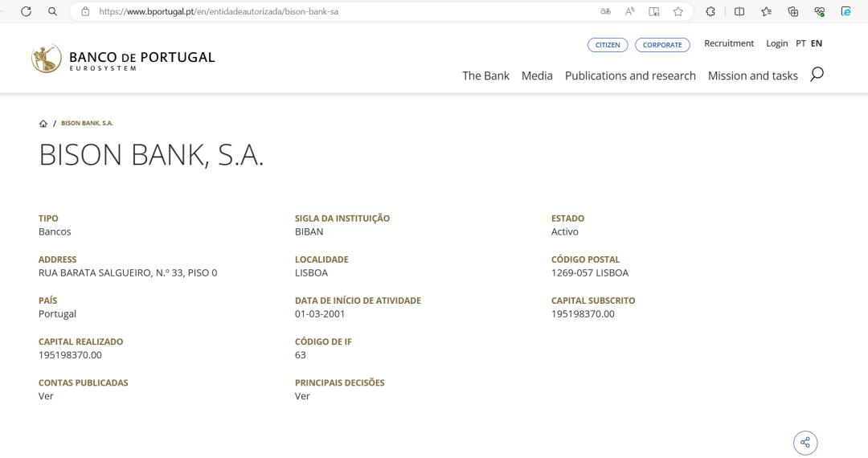
Task: Click the read aloud icon in the address bar
Action: 630,11
